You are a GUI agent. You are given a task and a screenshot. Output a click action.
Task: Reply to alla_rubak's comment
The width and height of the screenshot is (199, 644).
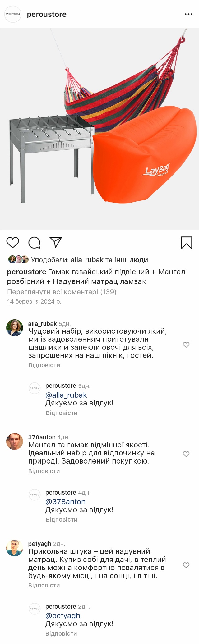point(44,365)
